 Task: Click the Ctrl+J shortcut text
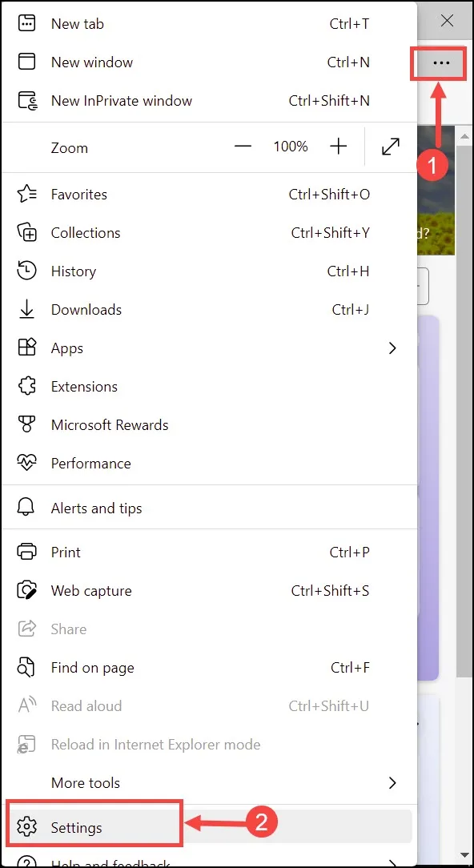[351, 309]
